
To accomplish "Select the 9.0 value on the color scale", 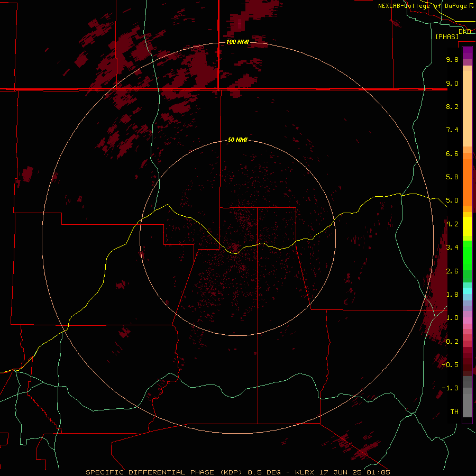I will tap(452, 83).
